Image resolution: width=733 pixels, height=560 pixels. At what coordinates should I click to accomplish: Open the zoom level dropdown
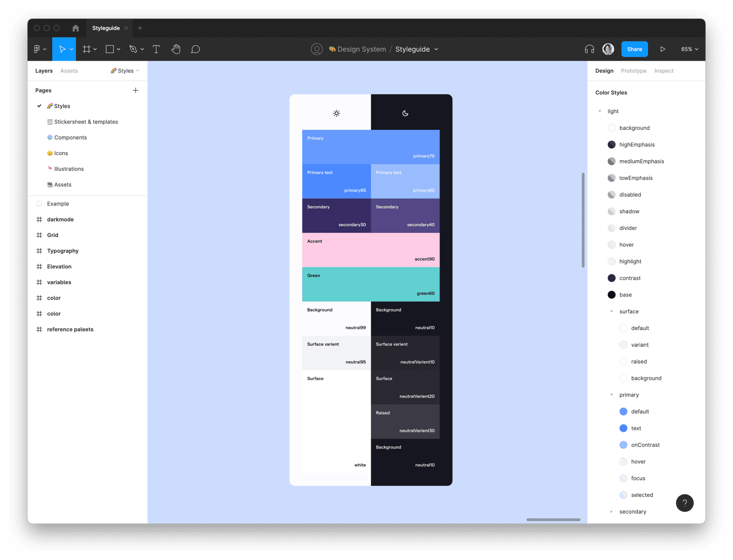click(x=689, y=49)
